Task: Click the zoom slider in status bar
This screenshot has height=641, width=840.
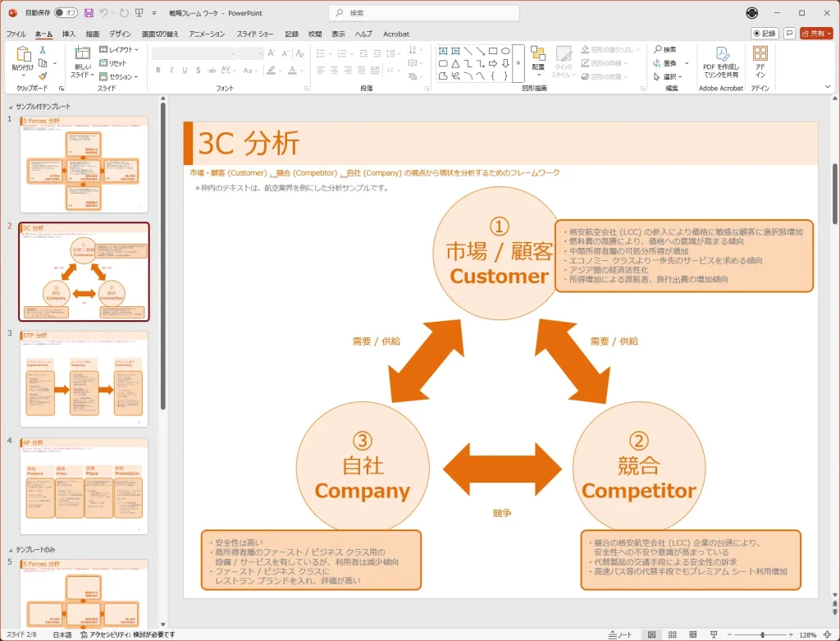Action: [761, 634]
